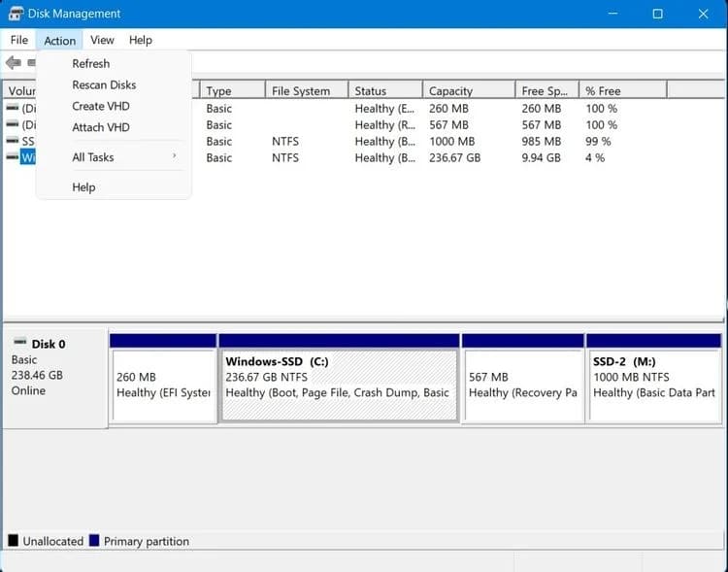Select the SSD-2 (M:) partition block
The image size is (728, 572).
coord(653,385)
